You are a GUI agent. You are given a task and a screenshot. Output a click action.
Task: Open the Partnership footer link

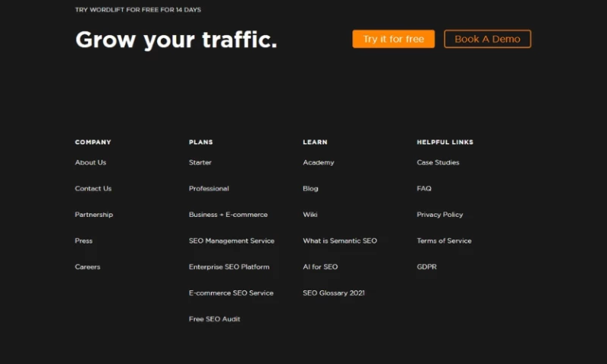click(x=93, y=215)
